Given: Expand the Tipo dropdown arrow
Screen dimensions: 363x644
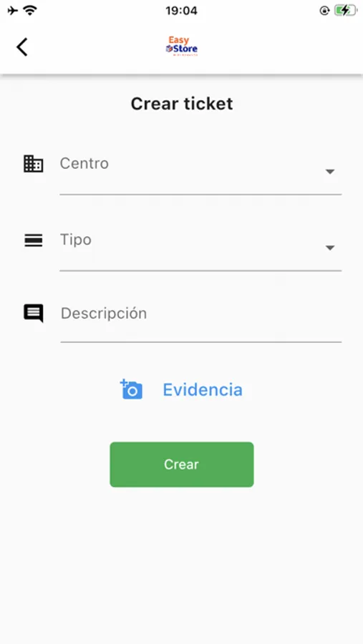Looking at the screenshot, I should tap(329, 248).
